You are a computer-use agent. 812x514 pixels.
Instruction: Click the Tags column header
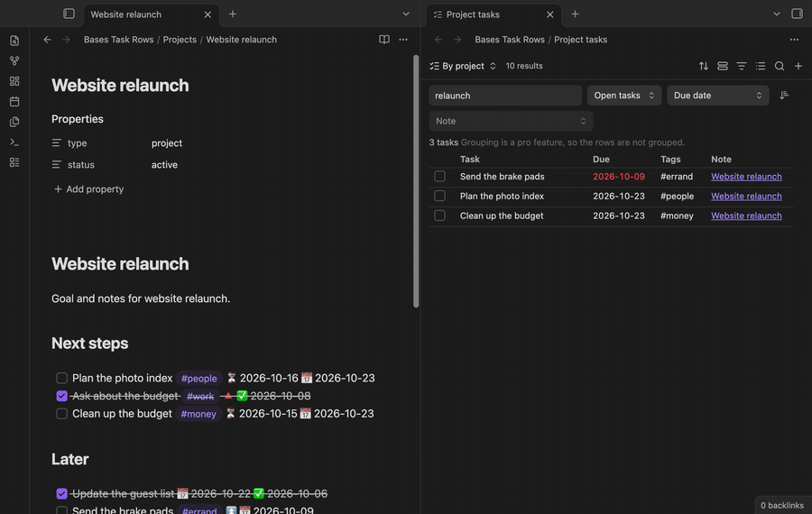coord(670,159)
